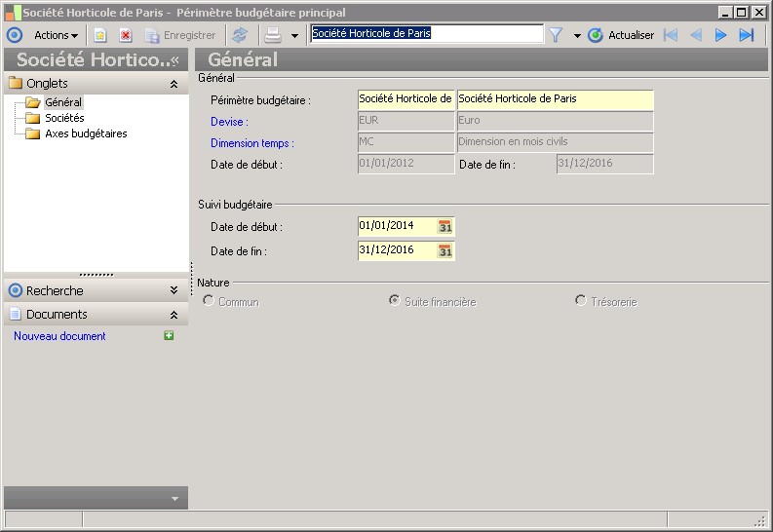This screenshot has height=532, width=773.
Task: Go to the next record arrow
Action: click(720, 35)
